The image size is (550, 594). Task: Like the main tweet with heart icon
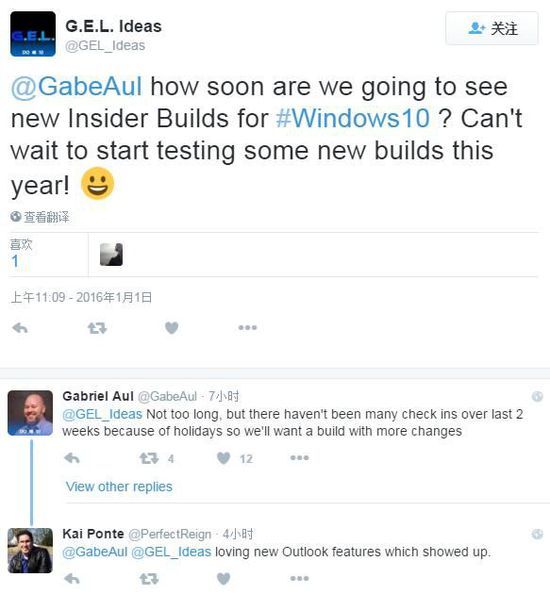click(x=172, y=328)
